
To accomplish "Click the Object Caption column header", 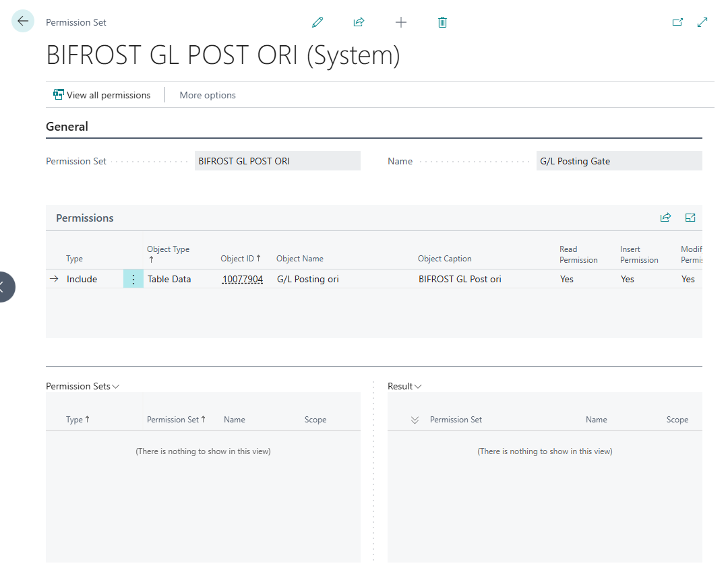I will click(444, 259).
